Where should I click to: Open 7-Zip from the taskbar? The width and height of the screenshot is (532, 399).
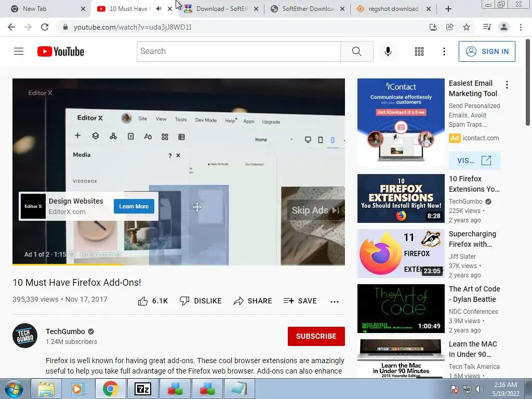142,389
